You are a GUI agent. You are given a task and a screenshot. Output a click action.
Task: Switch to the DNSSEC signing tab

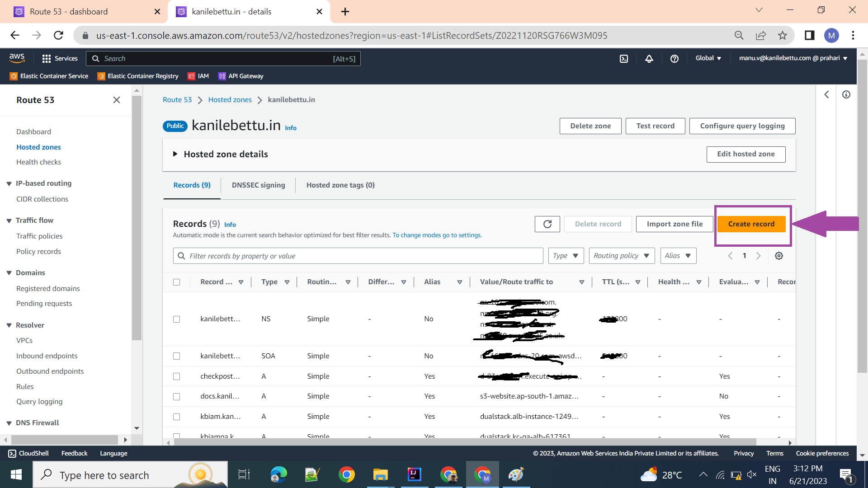click(x=259, y=185)
